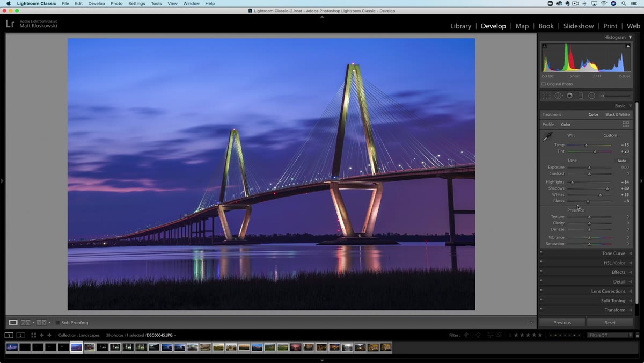Switch to the Slideshow module
Viewport: 644px width, 363px height.
click(x=579, y=26)
